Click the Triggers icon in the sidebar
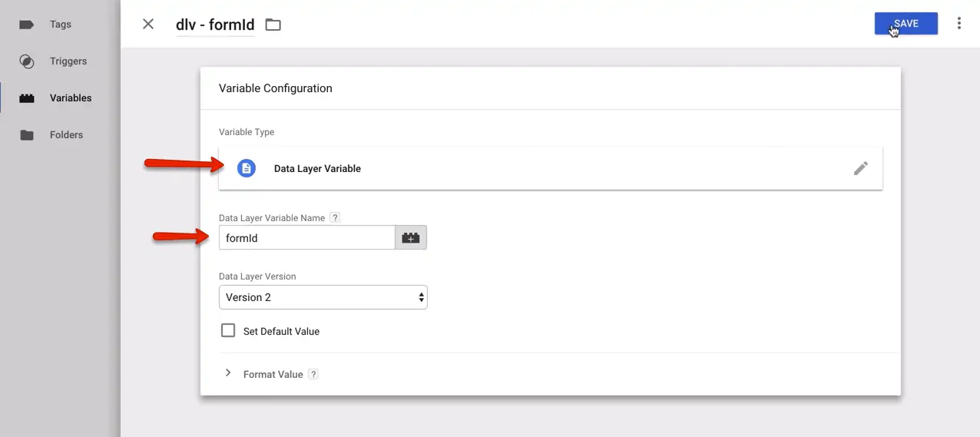The height and width of the screenshot is (437, 980). click(27, 61)
